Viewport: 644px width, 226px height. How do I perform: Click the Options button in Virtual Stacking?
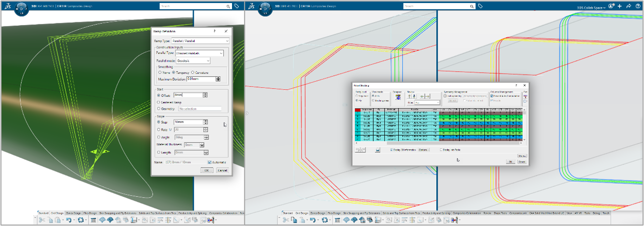point(424,150)
